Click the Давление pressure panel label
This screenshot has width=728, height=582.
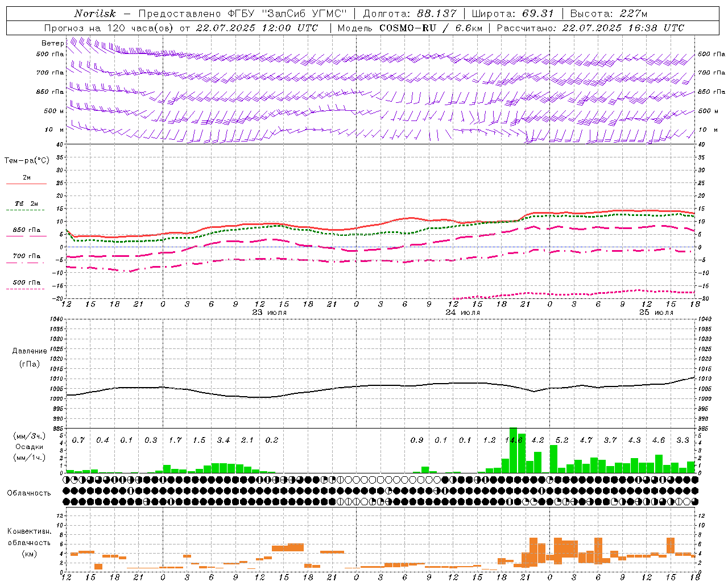coord(30,351)
